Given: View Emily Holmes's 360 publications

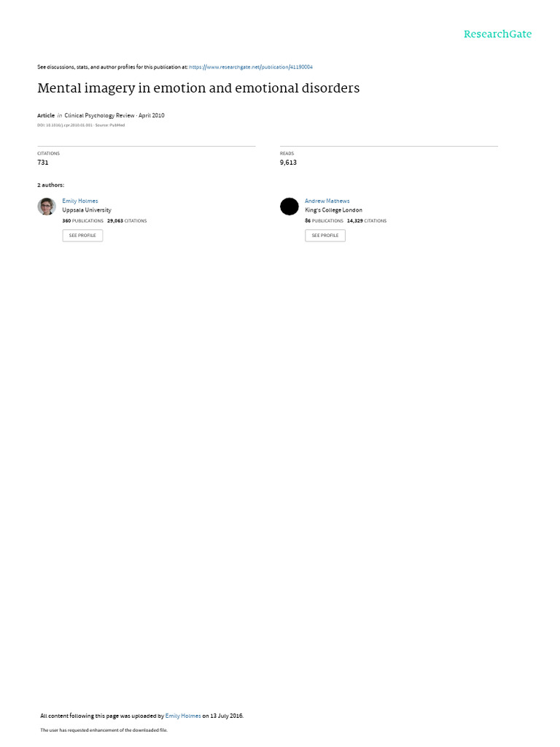Looking at the screenshot, I should tap(83, 221).
